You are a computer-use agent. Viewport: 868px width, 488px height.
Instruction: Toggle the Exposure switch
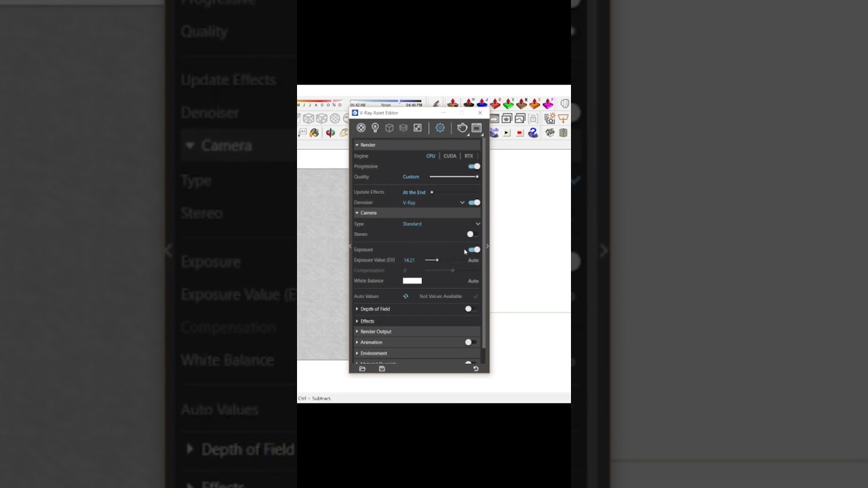point(474,249)
